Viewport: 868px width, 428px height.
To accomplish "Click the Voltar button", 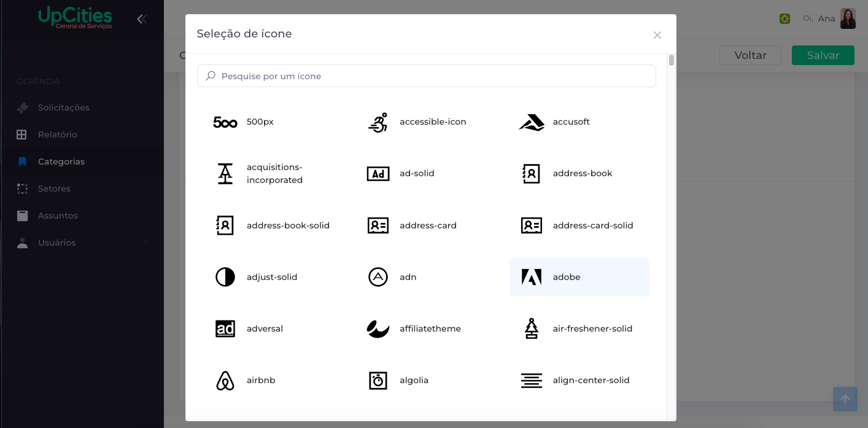I will (750, 55).
